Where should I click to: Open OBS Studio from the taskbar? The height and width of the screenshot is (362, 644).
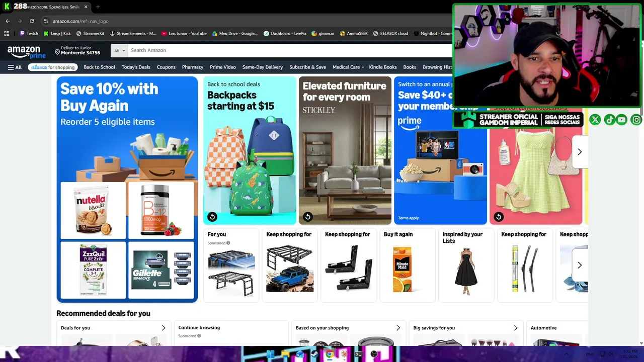point(374,354)
